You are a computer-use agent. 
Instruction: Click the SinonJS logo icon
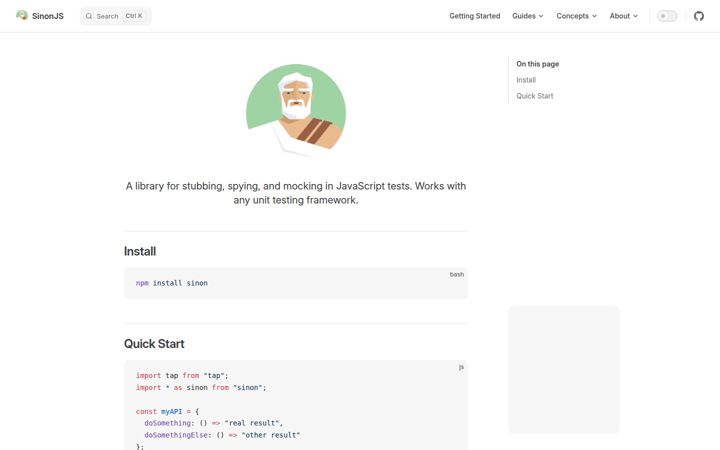click(22, 16)
